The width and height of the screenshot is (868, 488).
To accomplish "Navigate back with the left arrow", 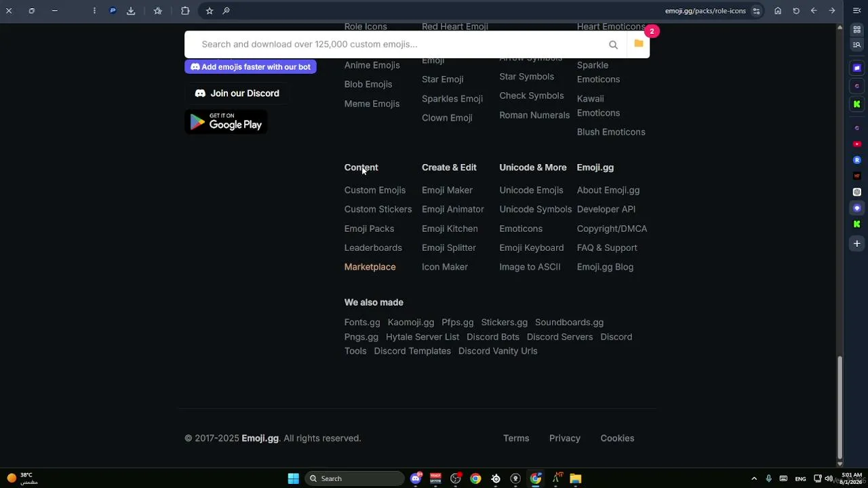I will 814,11.
